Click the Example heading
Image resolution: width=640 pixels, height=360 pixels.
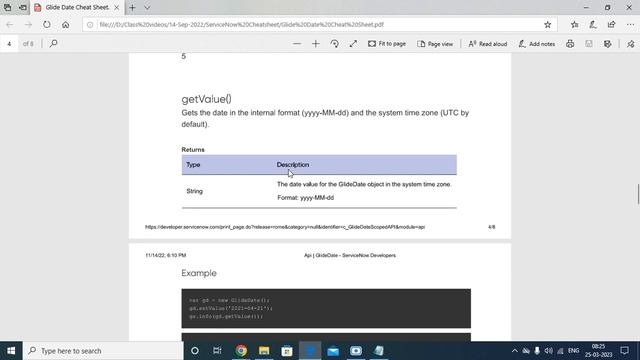[x=199, y=273]
